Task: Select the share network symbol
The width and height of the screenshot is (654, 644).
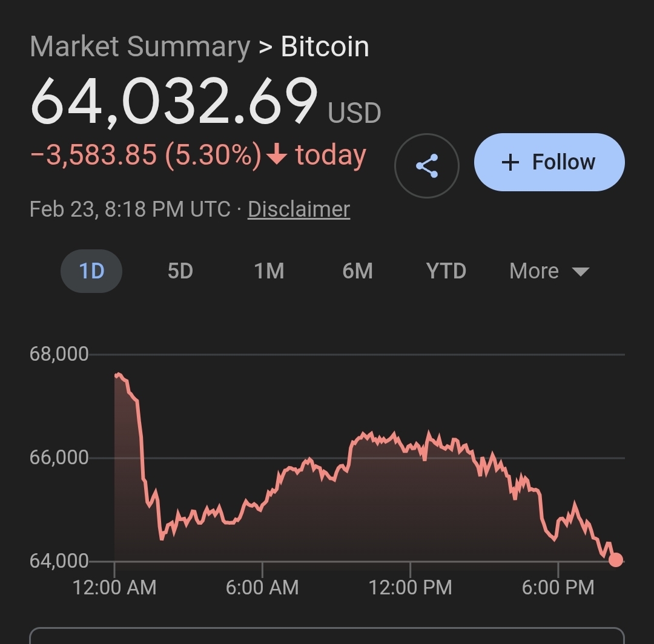Action: pos(427,165)
